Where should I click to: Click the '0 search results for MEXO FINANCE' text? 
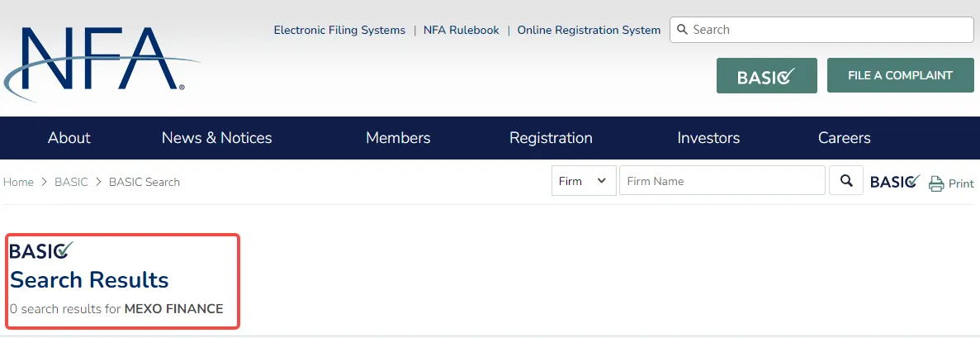[x=116, y=308]
